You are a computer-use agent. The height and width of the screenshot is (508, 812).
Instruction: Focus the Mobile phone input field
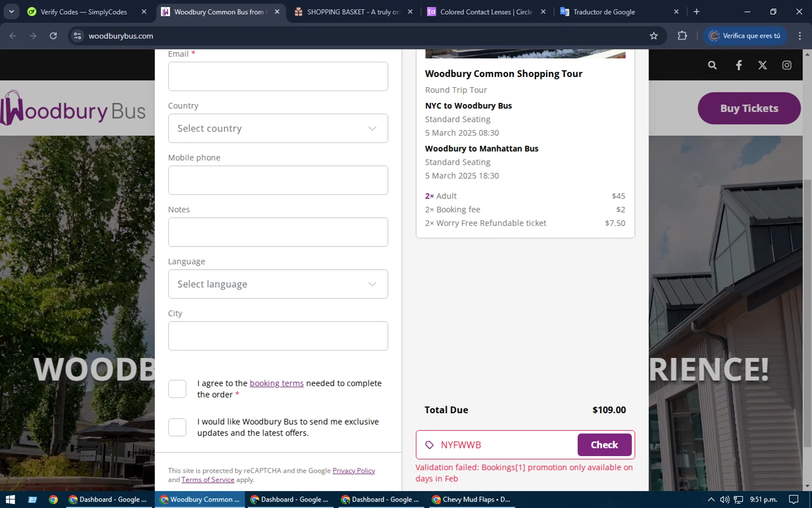(278, 180)
